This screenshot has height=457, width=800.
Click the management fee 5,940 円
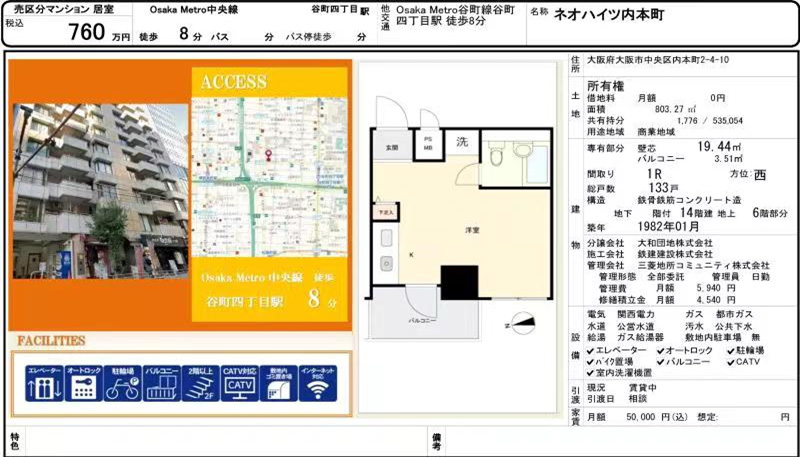click(x=717, y=289)
